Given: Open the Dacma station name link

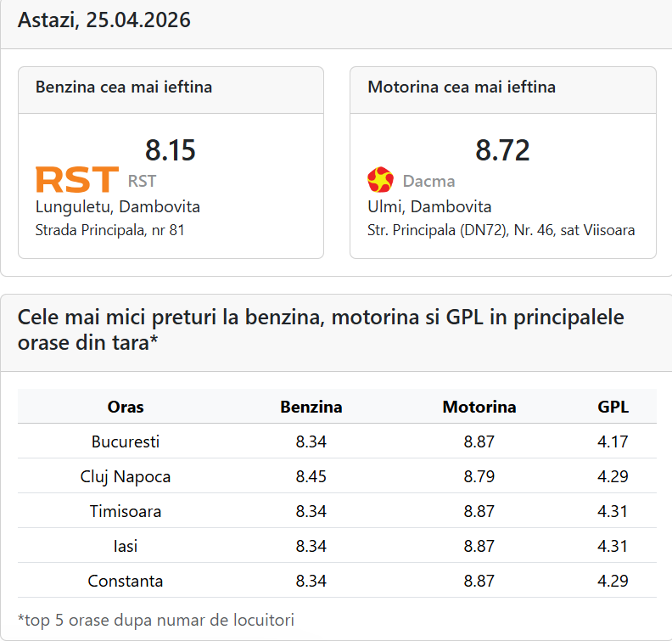Looking at the screenshot, I should click(428, 181).
